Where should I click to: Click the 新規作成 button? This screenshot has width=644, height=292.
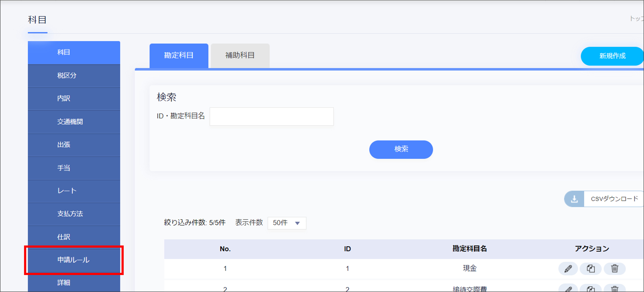[x=612, y=56]
